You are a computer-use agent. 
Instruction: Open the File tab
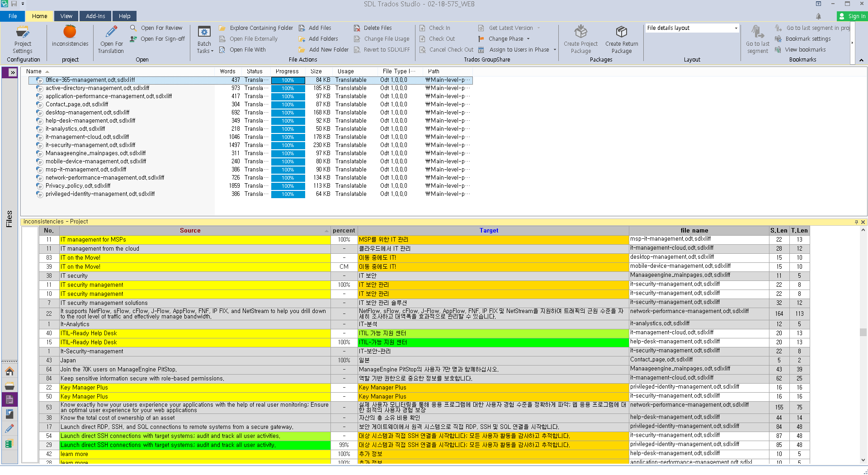pyautogui.click(x=13, y=16)
